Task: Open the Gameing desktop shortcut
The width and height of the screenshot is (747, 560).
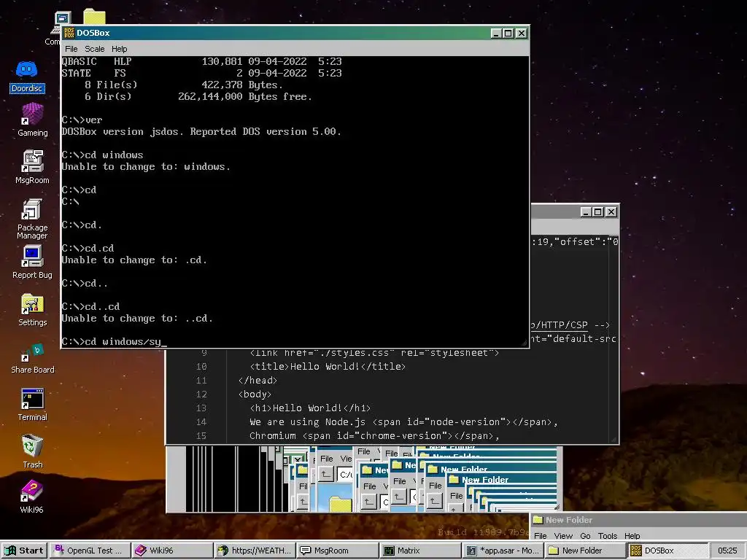Action: 32,120
